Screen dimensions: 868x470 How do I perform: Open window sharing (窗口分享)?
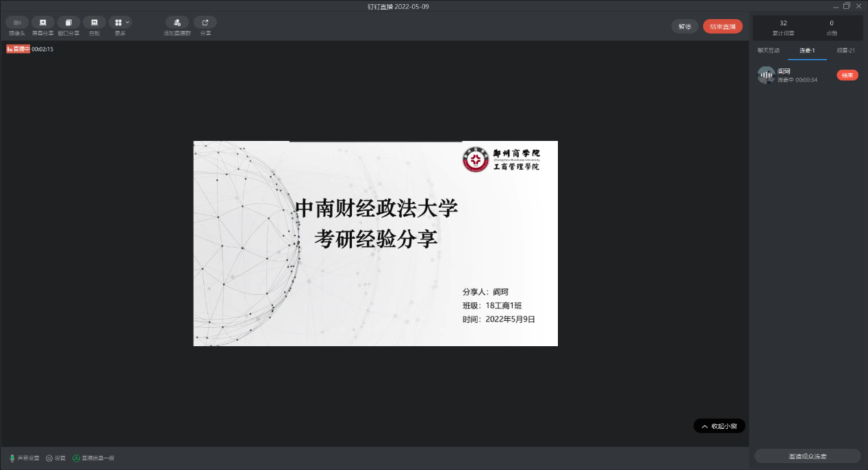68,23
